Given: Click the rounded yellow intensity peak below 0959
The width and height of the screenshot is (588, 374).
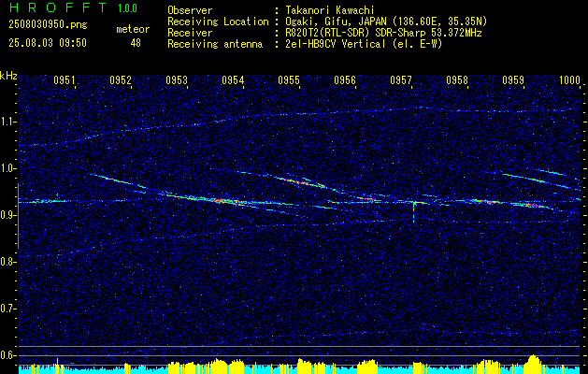Looking at the screenshot, I should coord(533,363).
